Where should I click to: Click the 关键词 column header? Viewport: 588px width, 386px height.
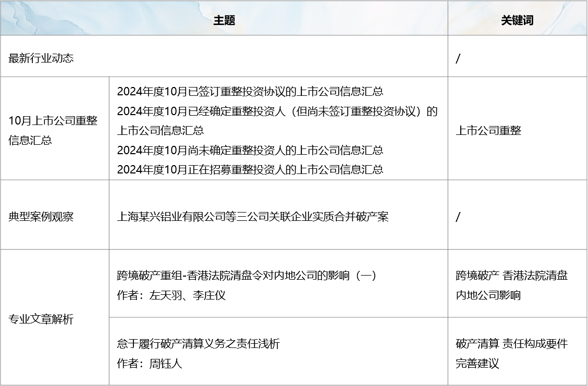click(x=517, y=20)
